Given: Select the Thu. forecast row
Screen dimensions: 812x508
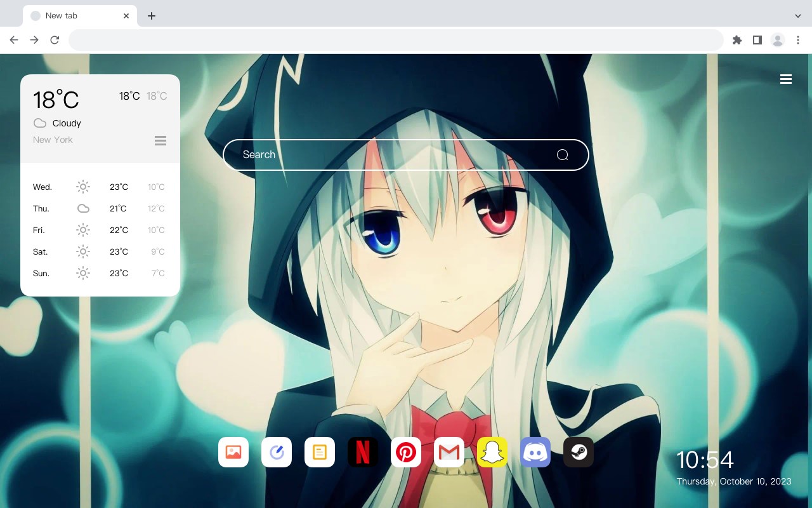Looking at the screenshot, I should (x=100, y=208).
